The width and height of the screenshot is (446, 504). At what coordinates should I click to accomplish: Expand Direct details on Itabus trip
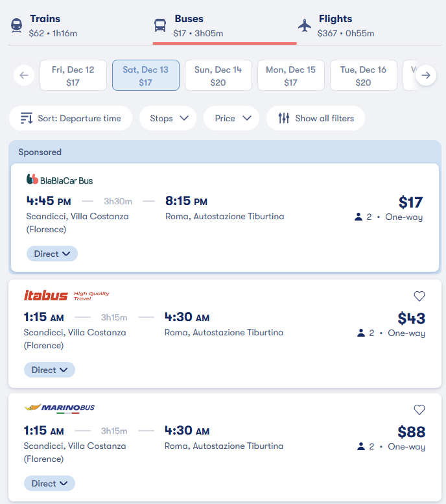pos(49,370)
